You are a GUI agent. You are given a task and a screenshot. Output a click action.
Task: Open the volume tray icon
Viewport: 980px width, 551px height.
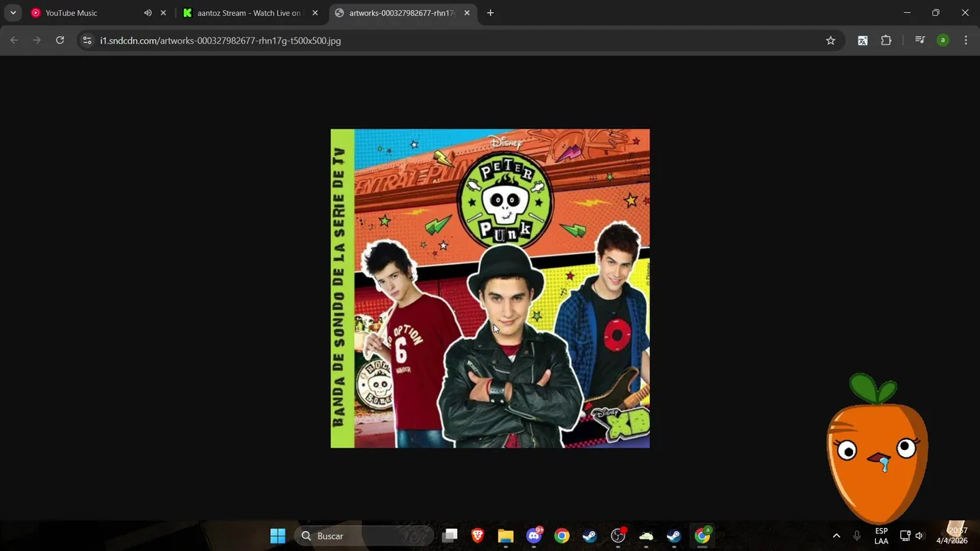[920, 536]
